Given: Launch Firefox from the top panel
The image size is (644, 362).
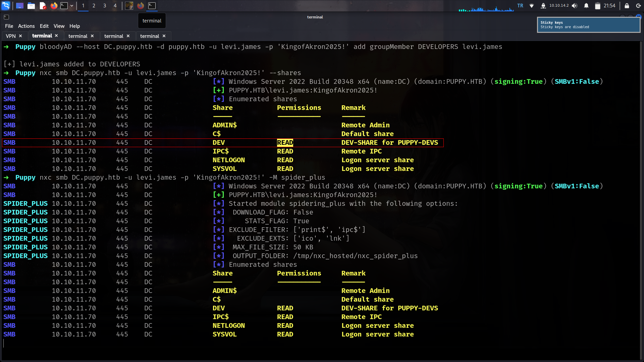Looking at the screenshot, I should 54,5.
